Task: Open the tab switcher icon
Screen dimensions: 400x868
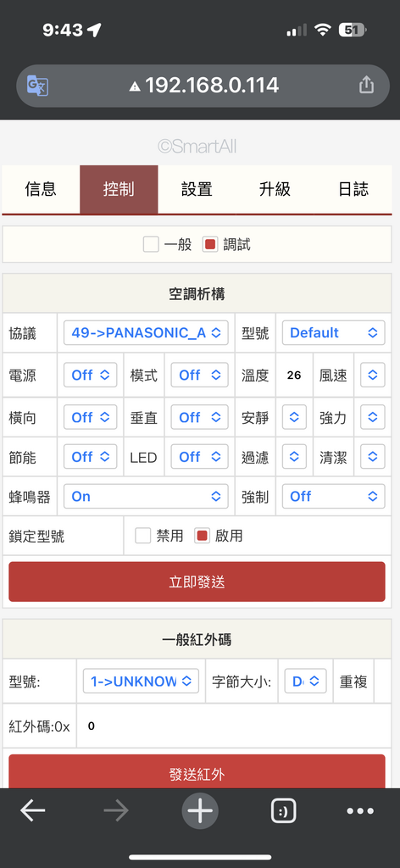Action: (x=283, y=811)
